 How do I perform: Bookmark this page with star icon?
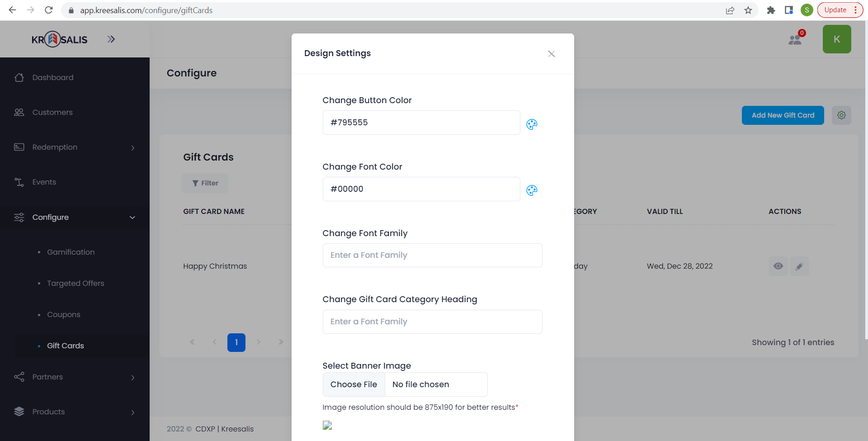click(748, 10)
